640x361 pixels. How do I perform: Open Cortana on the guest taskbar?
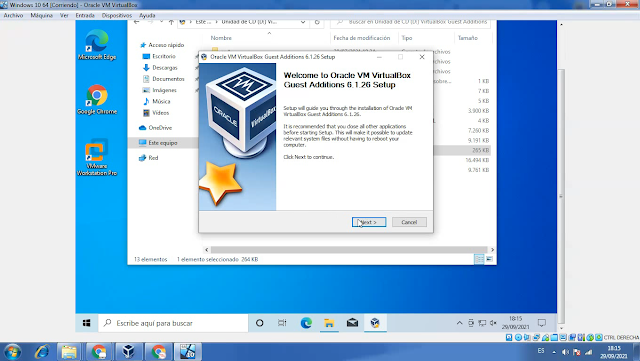click(259, 323)
